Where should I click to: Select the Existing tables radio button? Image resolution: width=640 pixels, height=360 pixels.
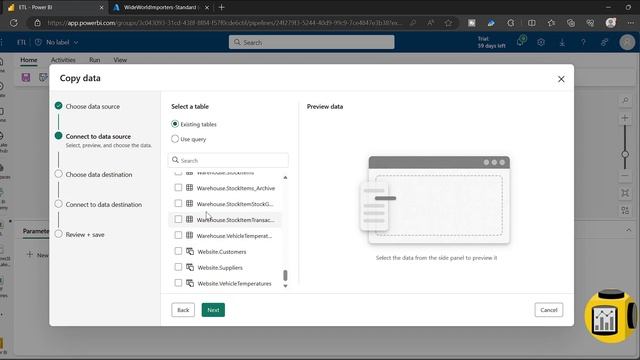(x=175, y=124)
